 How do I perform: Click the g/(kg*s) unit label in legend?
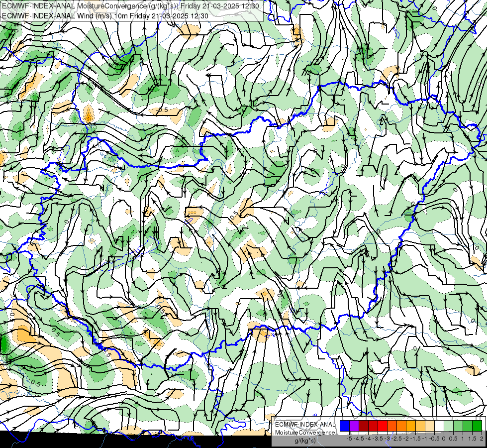[x=305, y=441]
